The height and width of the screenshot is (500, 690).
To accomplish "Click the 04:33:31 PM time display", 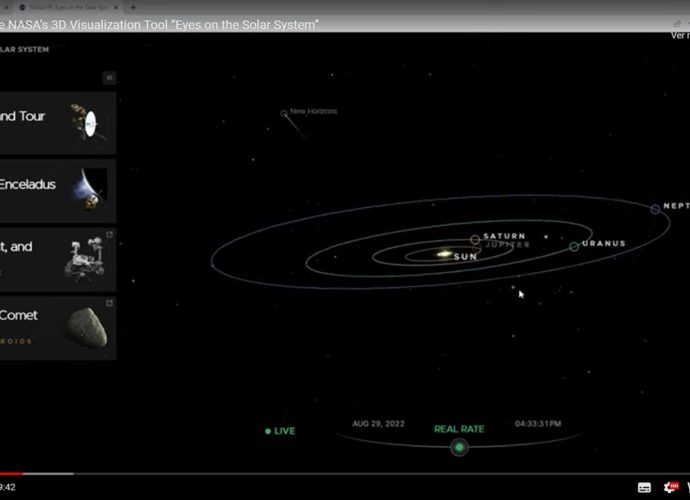I will click(x=538, y=424).
